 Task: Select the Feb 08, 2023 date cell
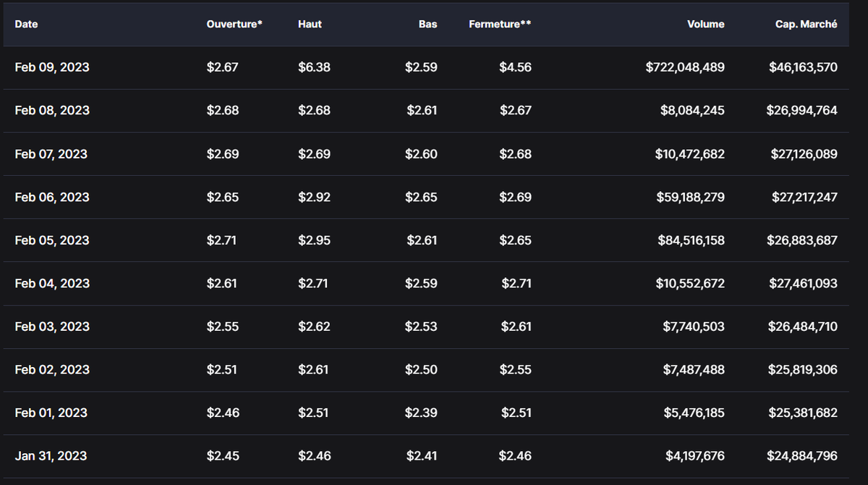coord(52,110)
